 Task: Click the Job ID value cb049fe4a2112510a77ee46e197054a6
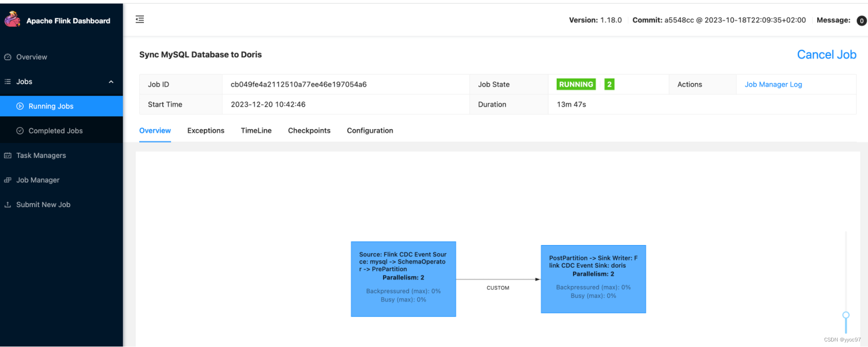(x=298, y=84)
